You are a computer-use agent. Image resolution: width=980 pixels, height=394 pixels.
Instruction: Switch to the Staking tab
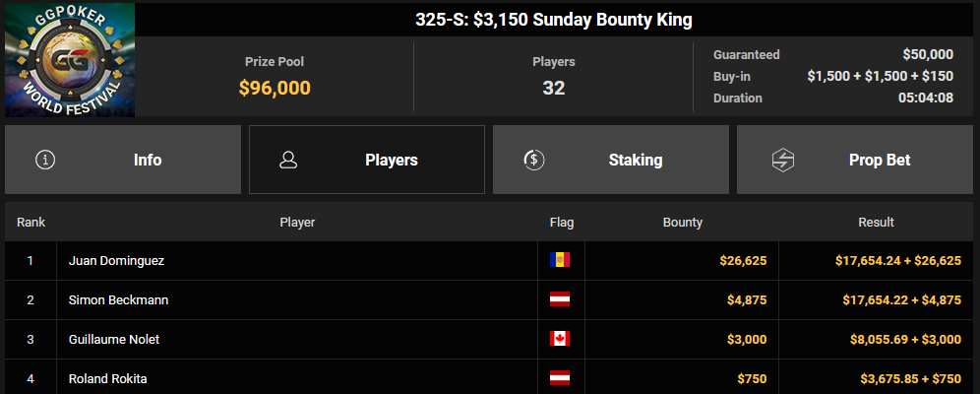click(611, 160)
